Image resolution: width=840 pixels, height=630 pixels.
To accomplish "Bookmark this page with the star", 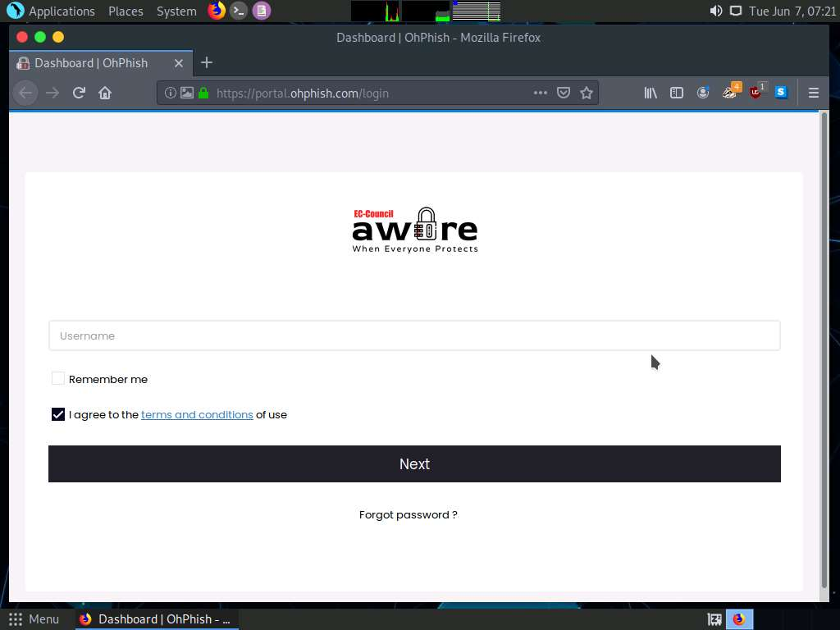I will tap(587, 94).
